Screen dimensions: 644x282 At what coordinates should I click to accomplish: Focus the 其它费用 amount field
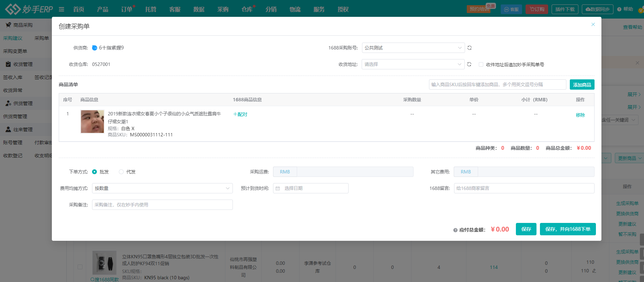pos(536,172)
